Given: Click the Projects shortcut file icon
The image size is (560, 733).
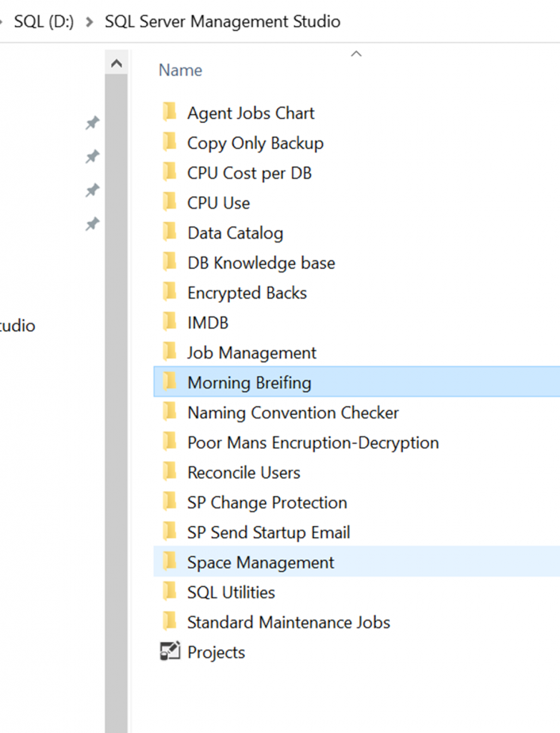Looking at the screenshot, I should [169, 652].
